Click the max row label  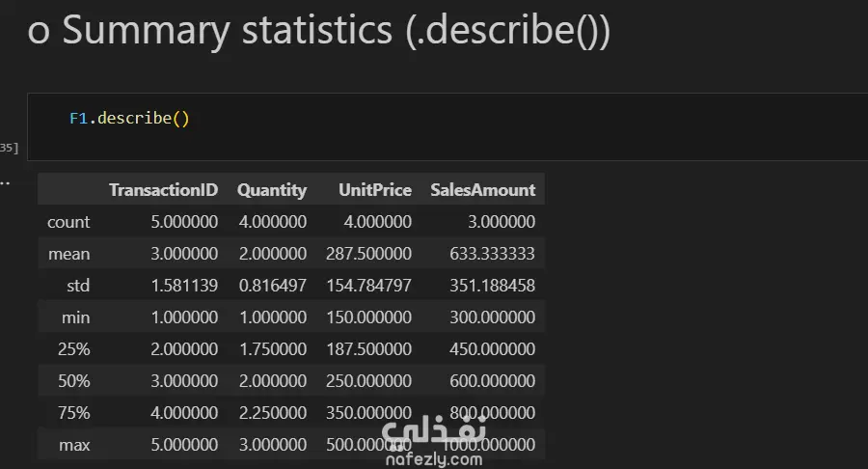74,445
